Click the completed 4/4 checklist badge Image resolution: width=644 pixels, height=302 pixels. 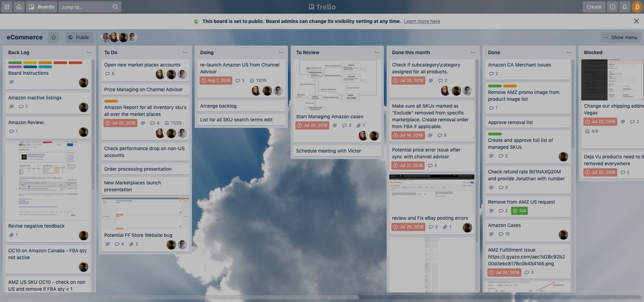click(519, 211)
